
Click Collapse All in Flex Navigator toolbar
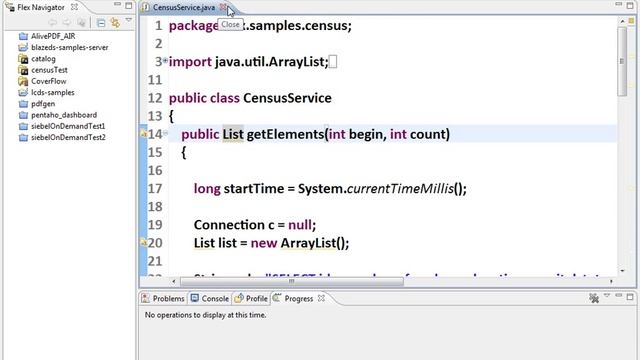tap(101, 23)
